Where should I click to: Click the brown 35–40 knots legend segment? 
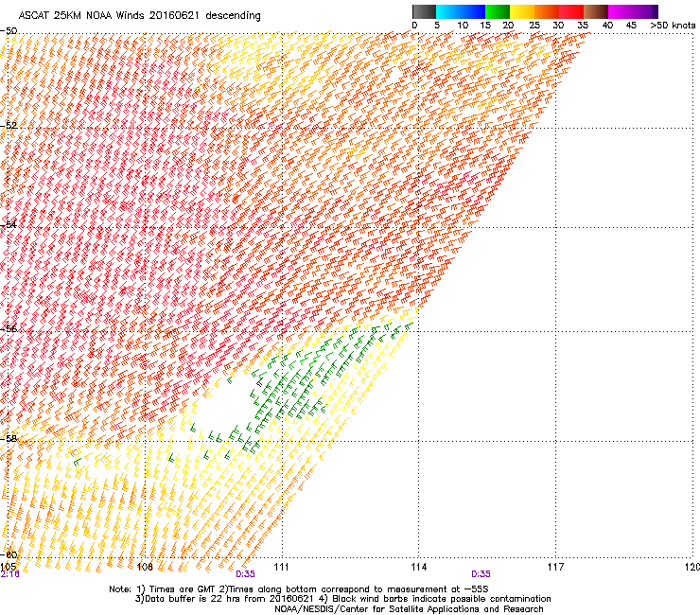click(596, 11)
